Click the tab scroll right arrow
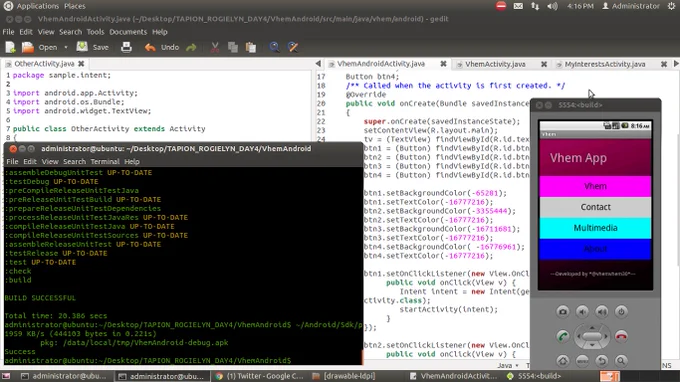Image resolution: width=680 pixels, height=382 pixels. pos(676,64)
